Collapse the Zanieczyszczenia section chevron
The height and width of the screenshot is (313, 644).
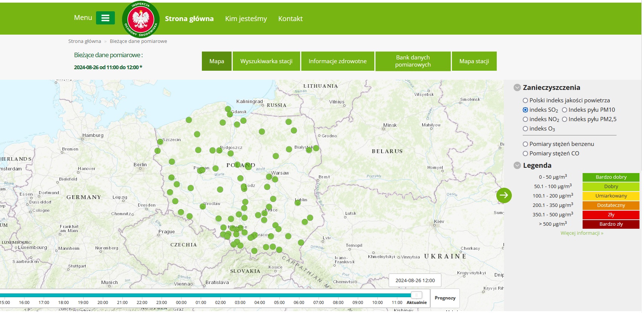coord(517,88)
